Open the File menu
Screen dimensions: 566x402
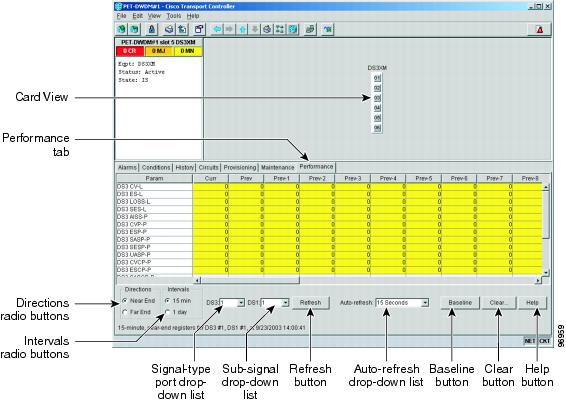pyautogui.click(x=121, y=16)
